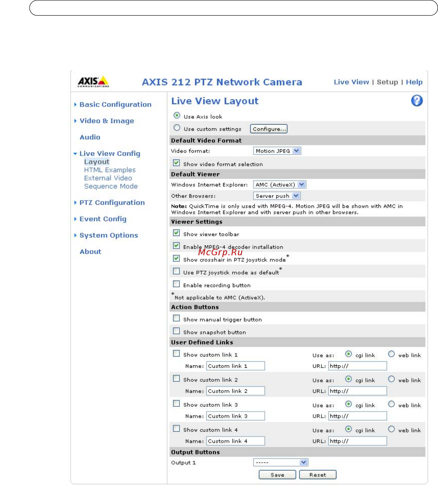
Task: Expand the Basic Configuration menu
Action: (115, 104)
